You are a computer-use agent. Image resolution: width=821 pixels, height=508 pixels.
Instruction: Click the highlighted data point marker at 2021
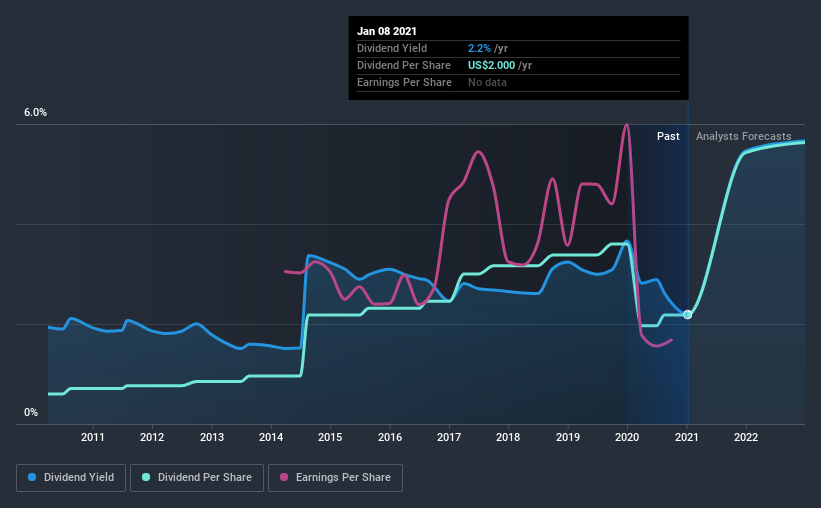(x=687, y=315)
